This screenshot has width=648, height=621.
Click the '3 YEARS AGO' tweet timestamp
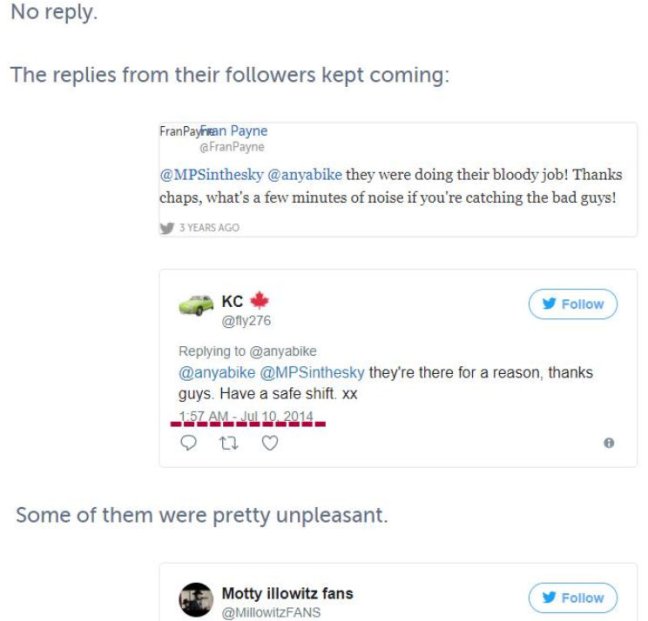209,228
